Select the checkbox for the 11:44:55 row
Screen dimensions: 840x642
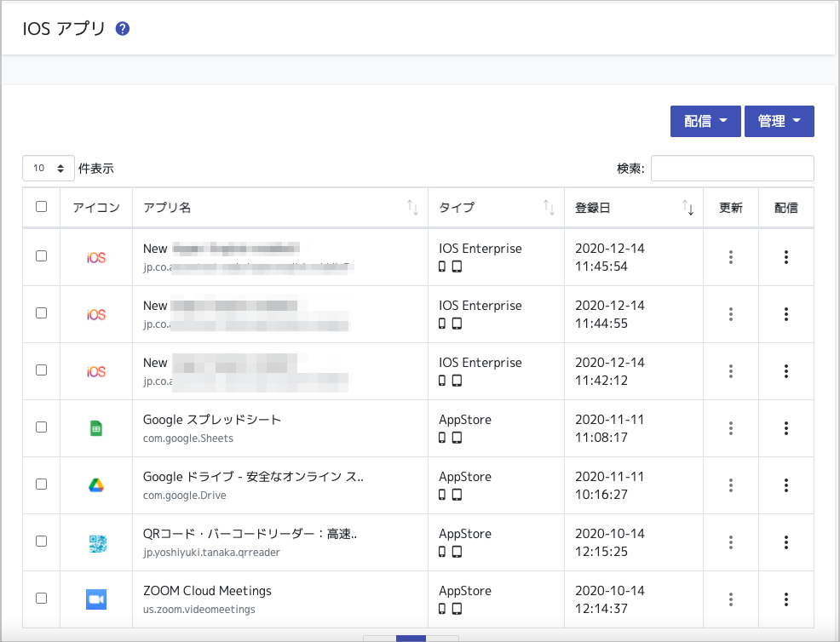pyautogui.click(x=41, y=312)
